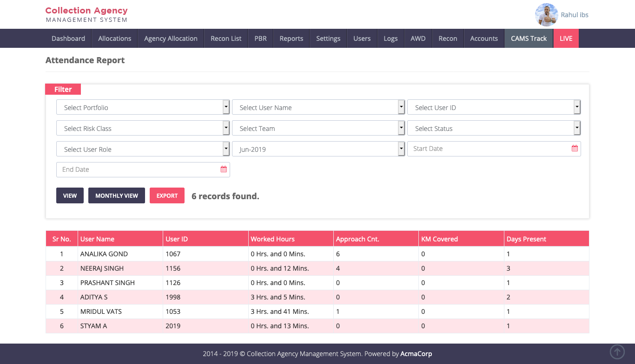Open the Rahul ibs profile avatar
The image size is (635, 364).
pyautogui.click(x=546, y=15)
